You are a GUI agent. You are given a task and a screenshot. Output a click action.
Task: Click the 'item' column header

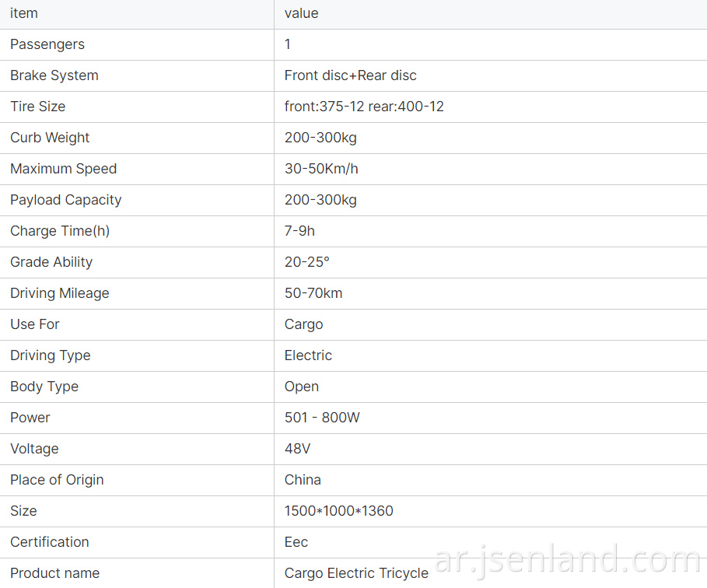coord(24,13)
